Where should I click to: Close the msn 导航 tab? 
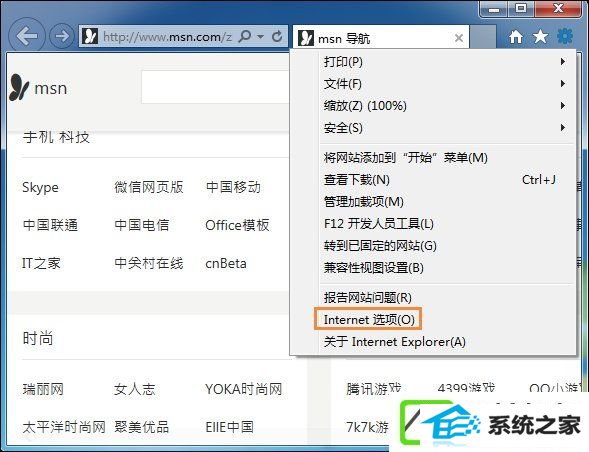(459, 38)
